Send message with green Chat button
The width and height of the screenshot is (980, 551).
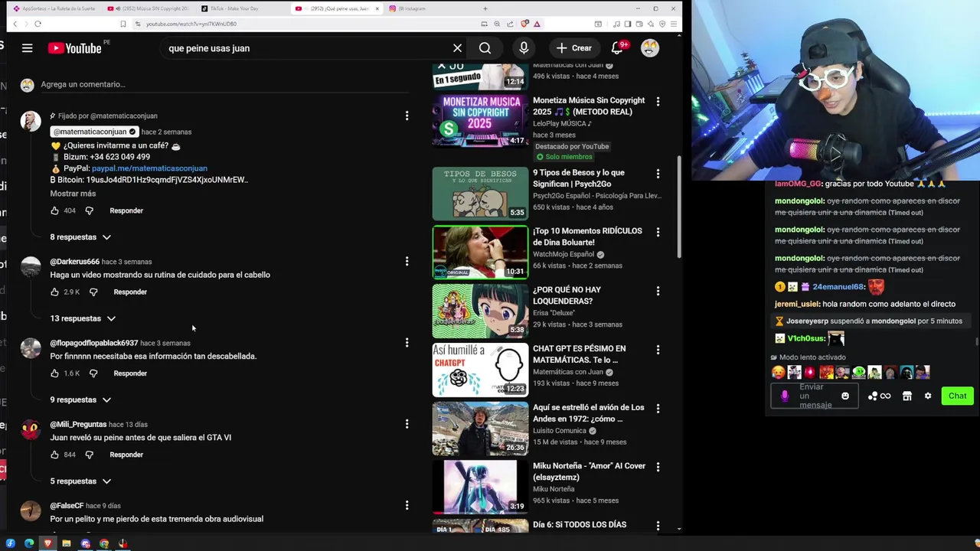(958, 396)
